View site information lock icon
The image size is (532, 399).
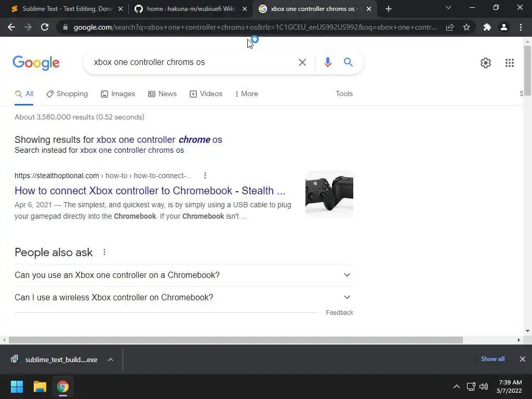click(65, 27)
